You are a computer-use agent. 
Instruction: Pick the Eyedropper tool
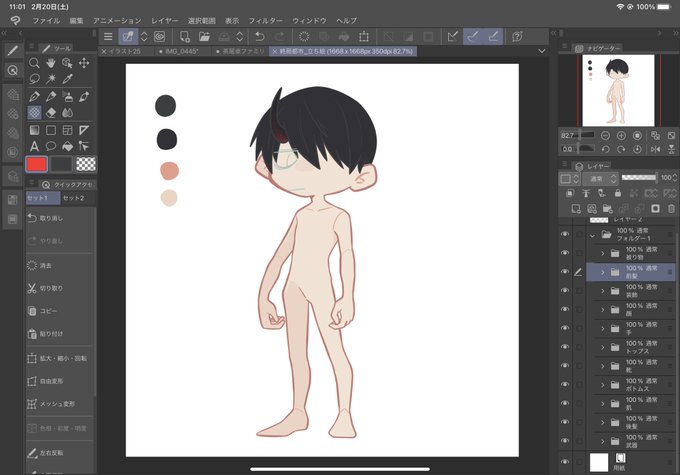click(x=67, y=79)
